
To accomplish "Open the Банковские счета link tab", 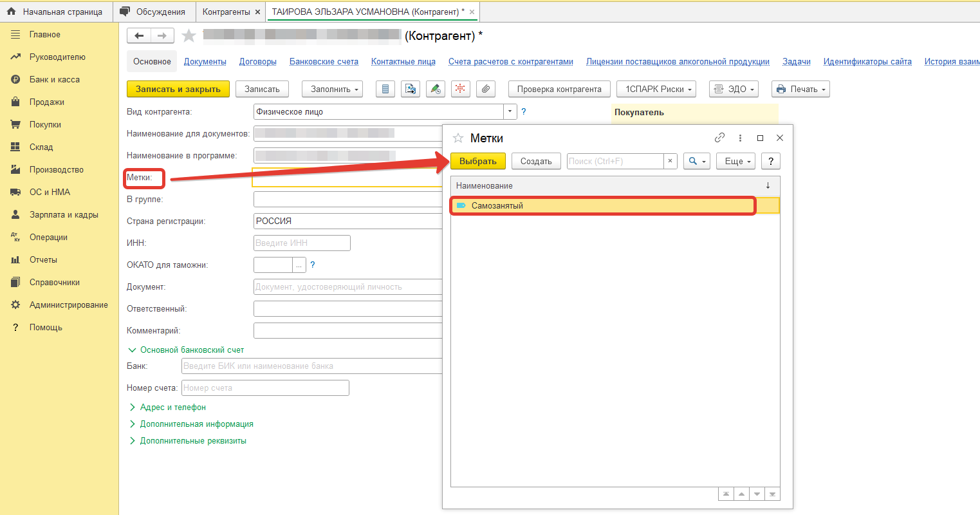I will coord(324,62).
